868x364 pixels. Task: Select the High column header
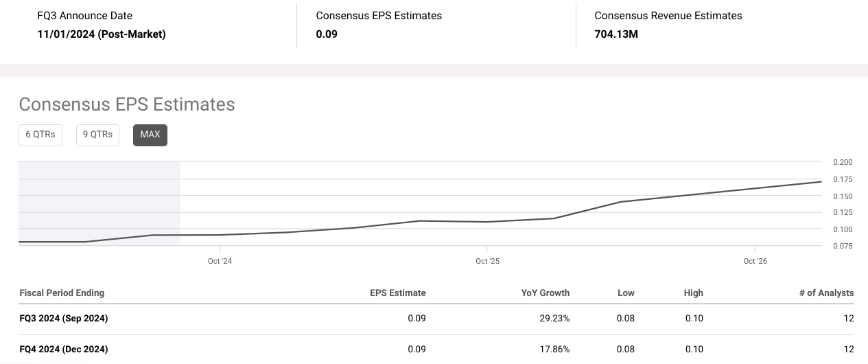pos(693,293)
